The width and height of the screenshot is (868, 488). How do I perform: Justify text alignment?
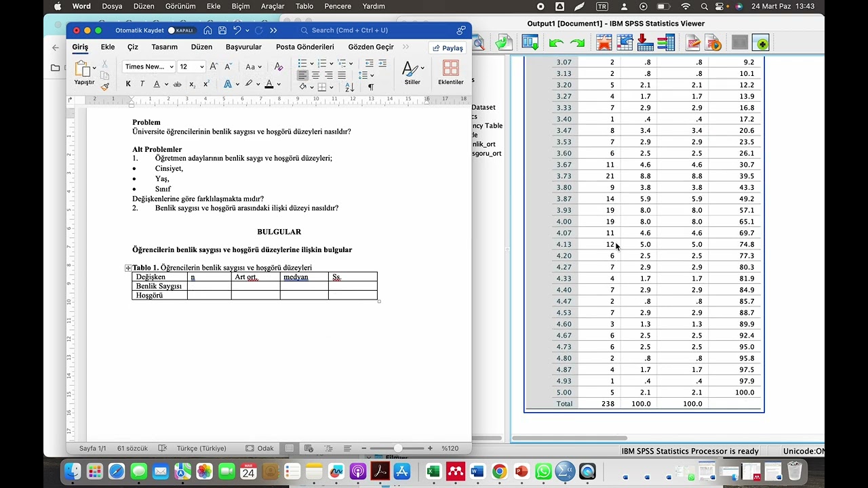(x=342, y=75)
